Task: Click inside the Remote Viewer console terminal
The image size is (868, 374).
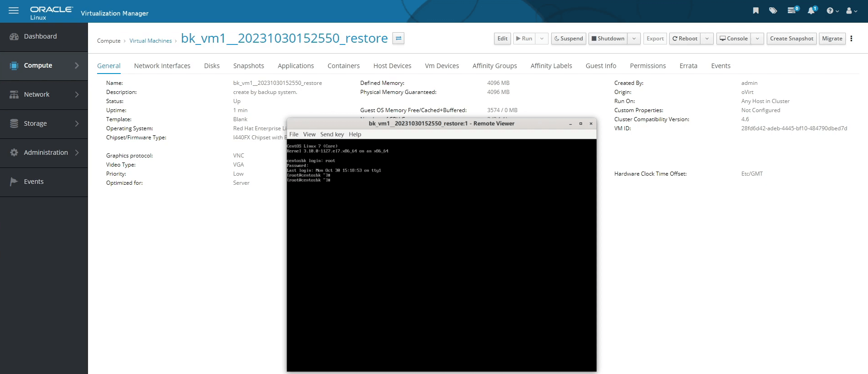Action: (x=441, y=255)
